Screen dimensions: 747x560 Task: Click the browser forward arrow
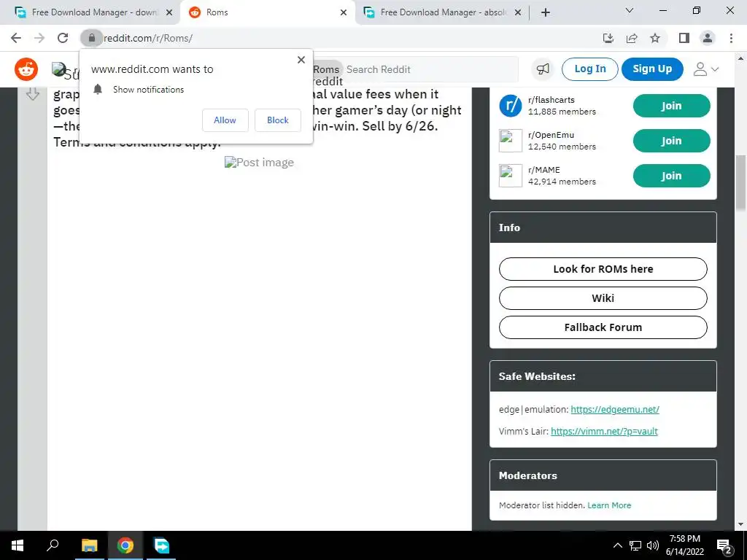coord(39,38)
